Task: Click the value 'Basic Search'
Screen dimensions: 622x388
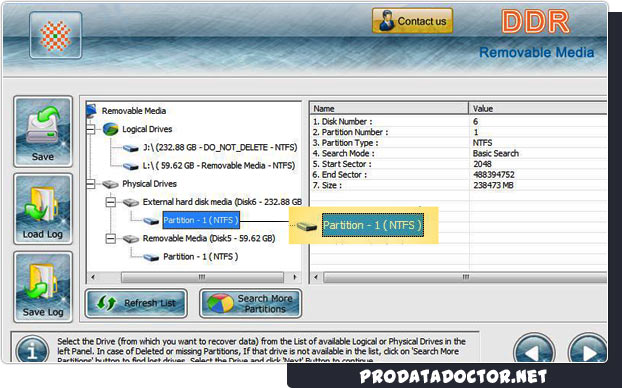Action: pyautogui.click(x=495, y=154)
